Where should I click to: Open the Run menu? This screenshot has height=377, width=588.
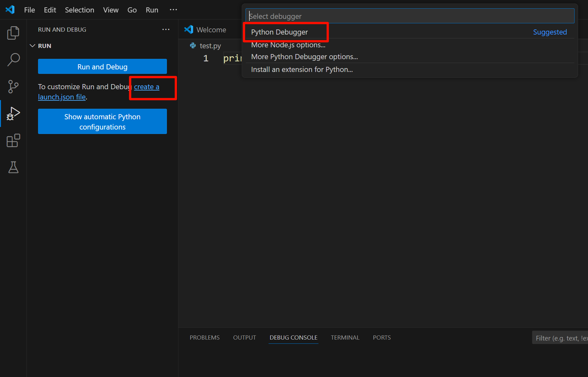tap(152, 10)
